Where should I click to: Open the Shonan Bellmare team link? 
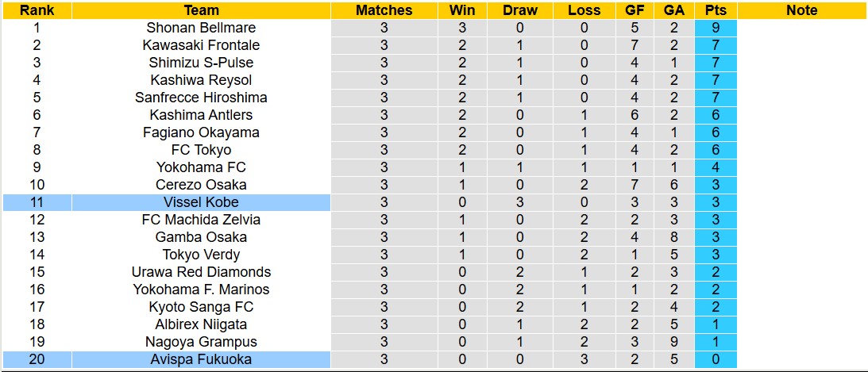tap(201, 28)
